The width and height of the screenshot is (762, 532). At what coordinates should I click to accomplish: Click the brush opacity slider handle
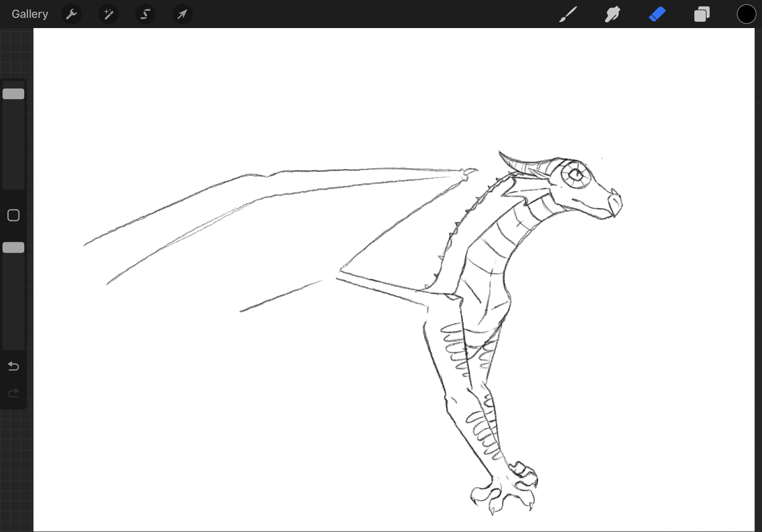13,248
